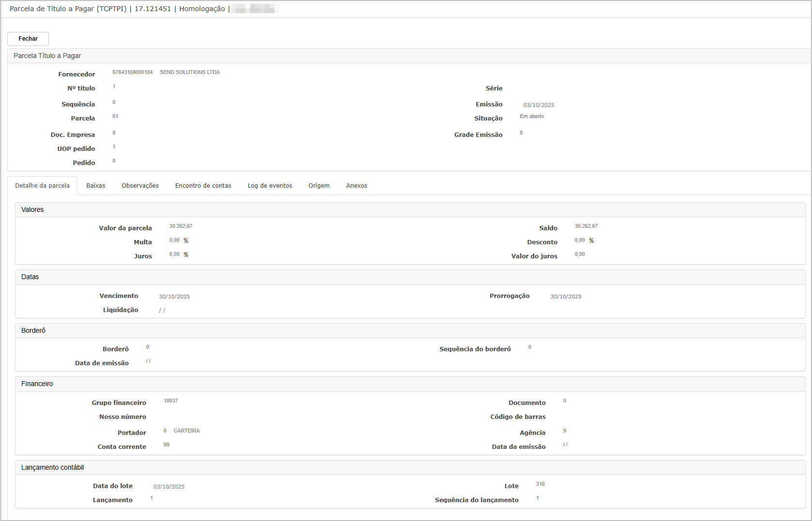
Task: Click the Borderô section header
Action: 33,331
